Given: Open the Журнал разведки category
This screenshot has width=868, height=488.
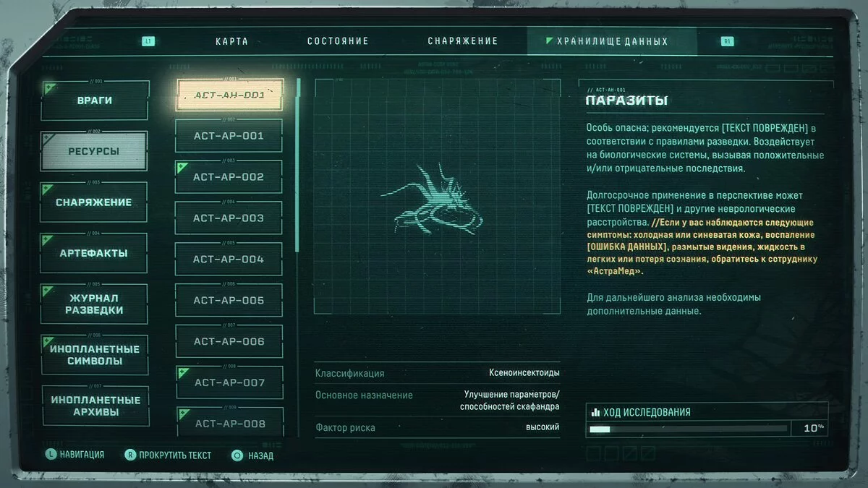Looking at the screenshot, I should [x=94, y=304].
